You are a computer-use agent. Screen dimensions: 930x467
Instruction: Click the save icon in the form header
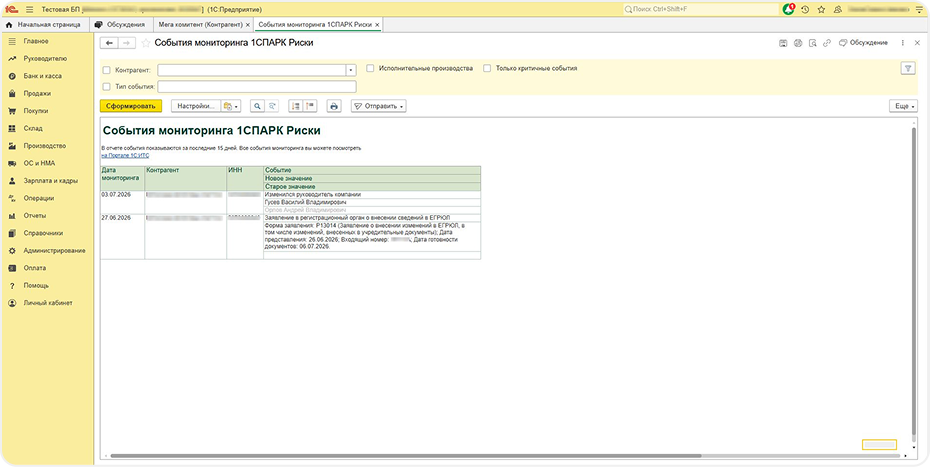pos(783,43)
